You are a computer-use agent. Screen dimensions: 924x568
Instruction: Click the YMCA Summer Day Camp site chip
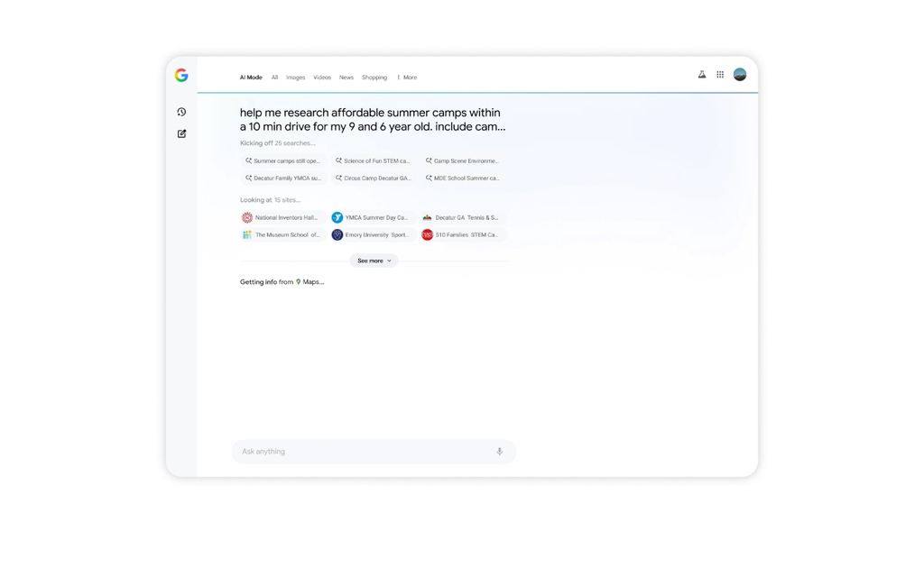(x=371, y=217)
